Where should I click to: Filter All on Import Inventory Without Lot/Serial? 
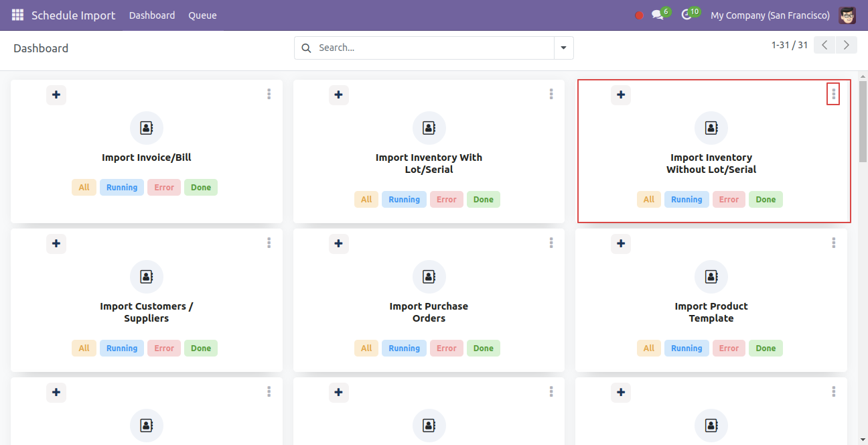pos(649,200)
